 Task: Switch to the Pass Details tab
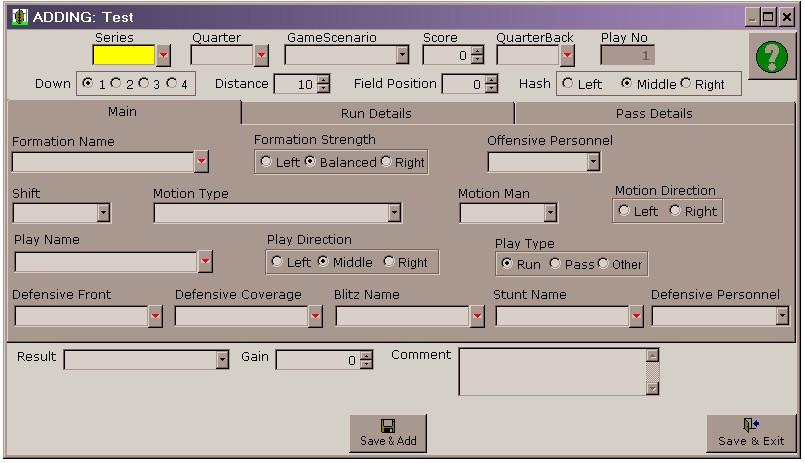[654, 113]
